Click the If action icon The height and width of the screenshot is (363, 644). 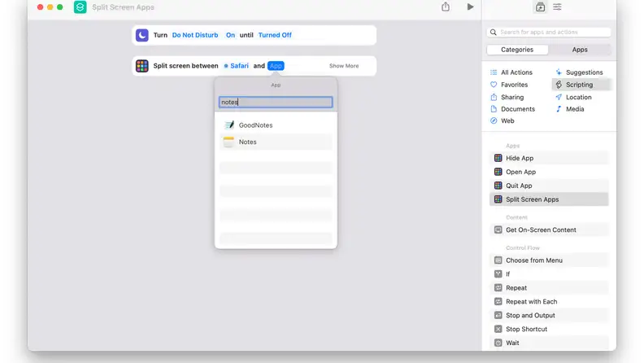(x=498, y=273)
